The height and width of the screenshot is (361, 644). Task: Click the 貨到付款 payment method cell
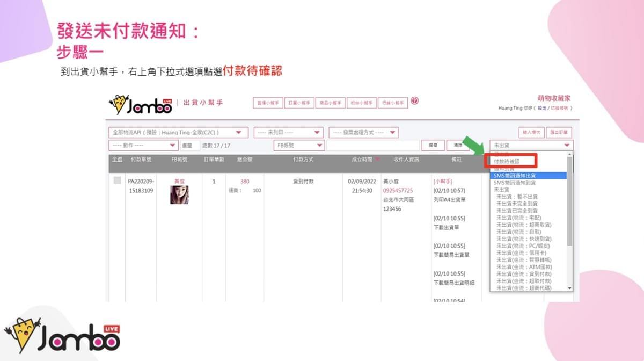coord(303,181)
